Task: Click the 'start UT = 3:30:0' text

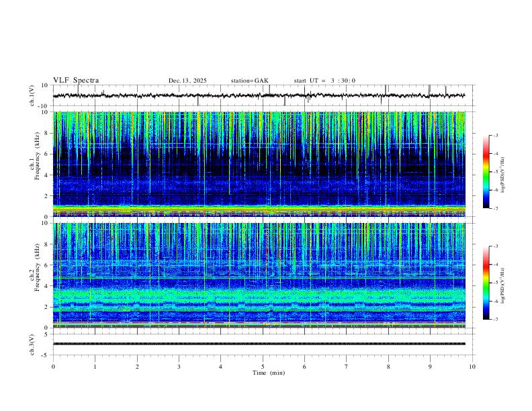Action: pyautogui.click(x=324, y=81)
